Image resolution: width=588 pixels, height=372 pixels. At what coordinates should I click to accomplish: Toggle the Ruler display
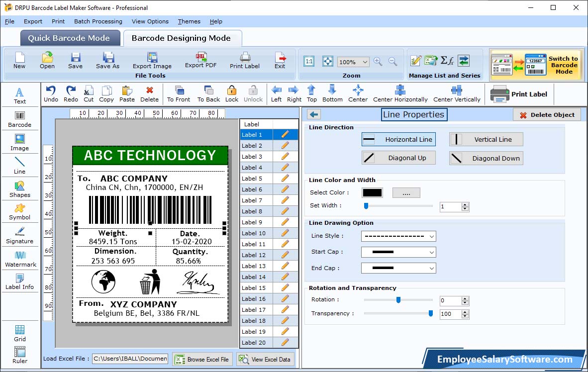20,356
